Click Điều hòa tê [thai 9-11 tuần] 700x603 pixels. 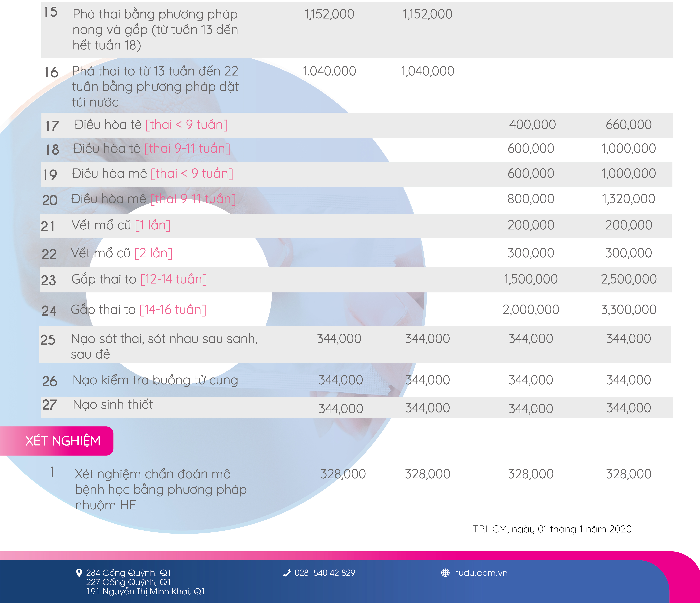[x=151, y=149]
